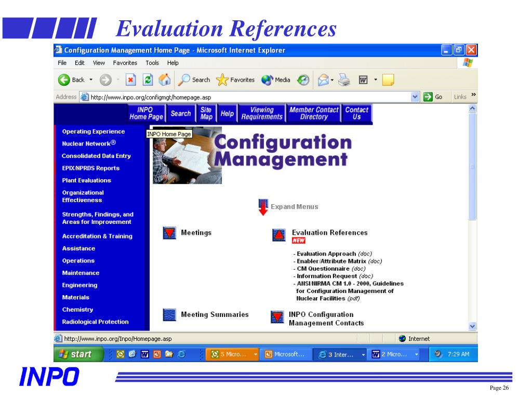Image resolution: width=532 pixels, height=399 pixels.
Task: Select the Contact Us navigation tab
Action: click(356, 113)
